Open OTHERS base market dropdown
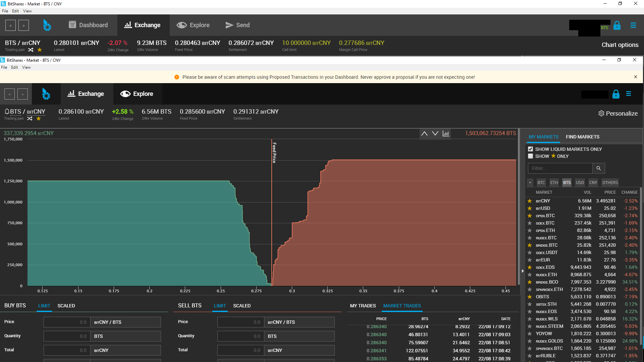644x362 pixels. point(610,183)
